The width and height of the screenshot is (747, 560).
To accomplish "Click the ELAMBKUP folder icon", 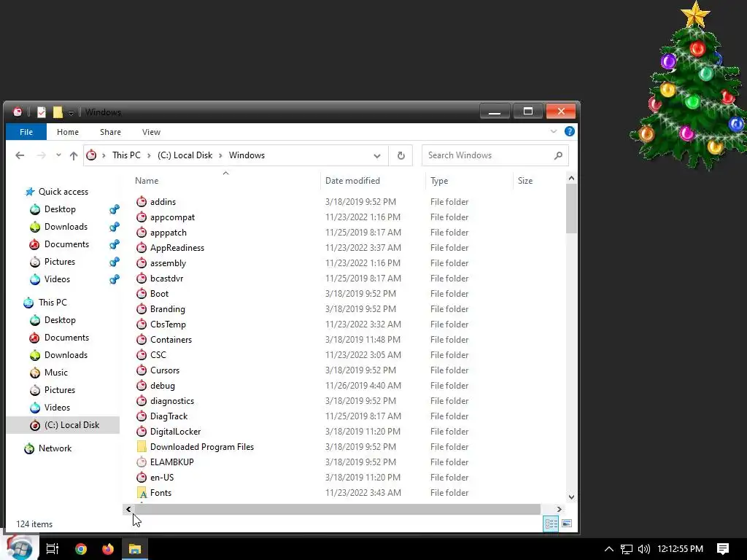I will 142,462.
